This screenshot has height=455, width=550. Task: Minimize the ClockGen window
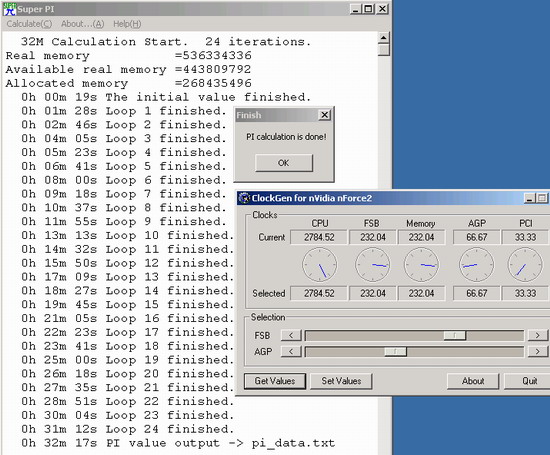[530, 198]
